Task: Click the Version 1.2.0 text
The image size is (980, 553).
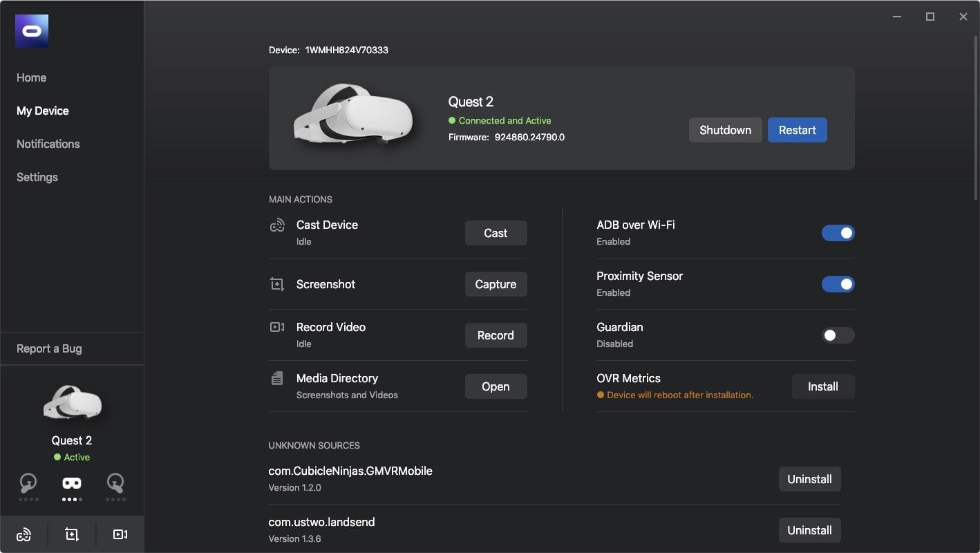Action: click(x=295, y=487)
